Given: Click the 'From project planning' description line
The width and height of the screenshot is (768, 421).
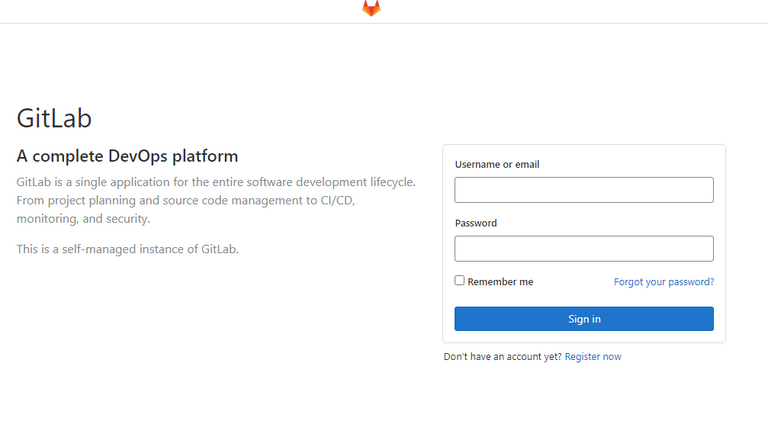Looking at the screenshot, I should click(x=186, y=201).
